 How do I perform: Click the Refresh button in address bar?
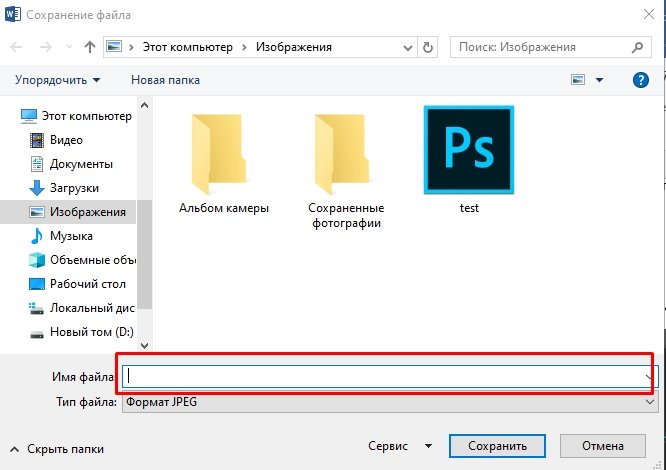[429, 47]
